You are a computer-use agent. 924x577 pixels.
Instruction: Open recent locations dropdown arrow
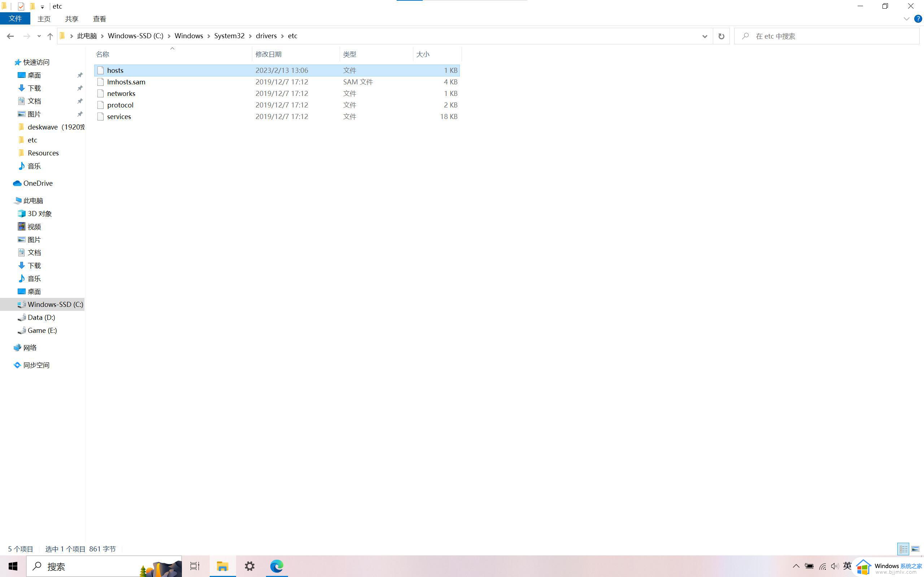pos(39,36)
